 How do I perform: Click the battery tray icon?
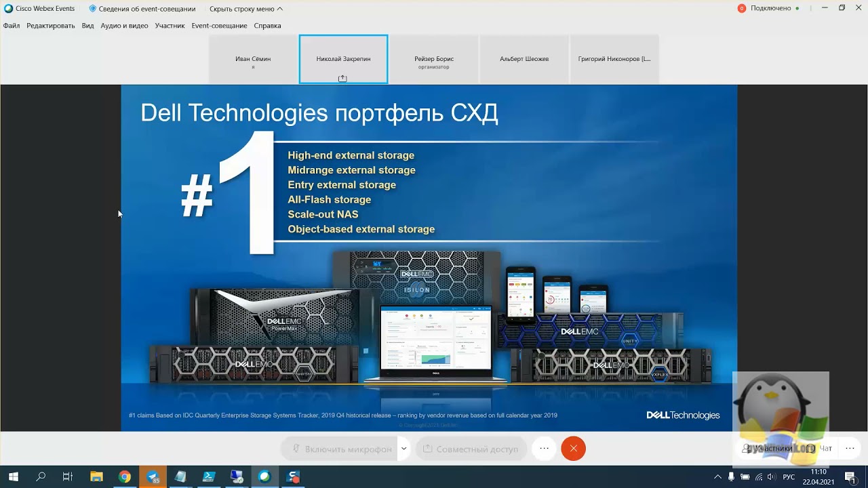tap(745, 476)
